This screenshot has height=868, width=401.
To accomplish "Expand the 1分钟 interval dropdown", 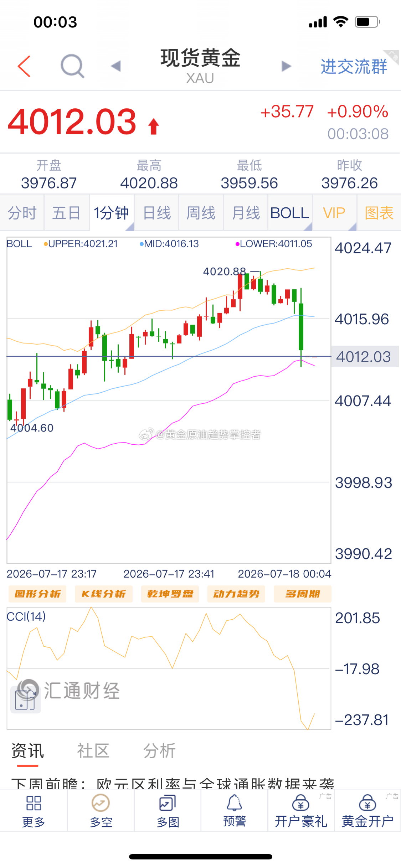I will (112, 213).
